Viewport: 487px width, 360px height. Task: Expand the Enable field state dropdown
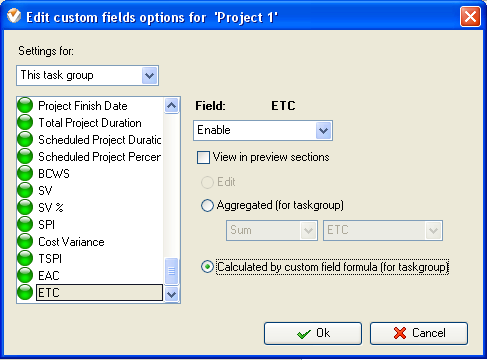pos(263,130)
